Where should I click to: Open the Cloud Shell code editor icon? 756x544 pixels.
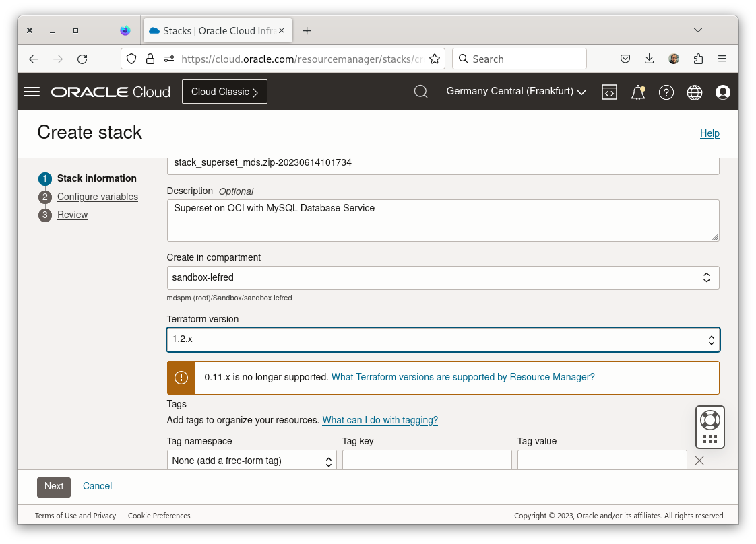point(609,92)
